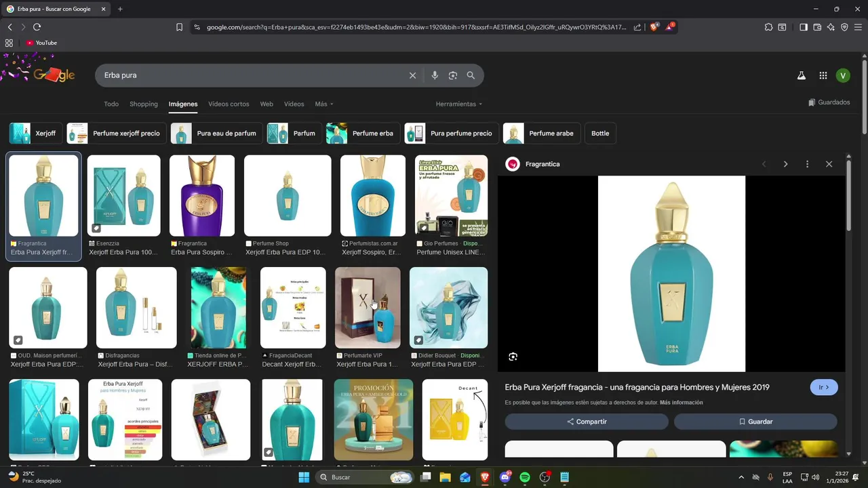This screenshot has height=488, width=868.
Task: Open Leo AI assistant icon
Action: [x=831, y=27]
